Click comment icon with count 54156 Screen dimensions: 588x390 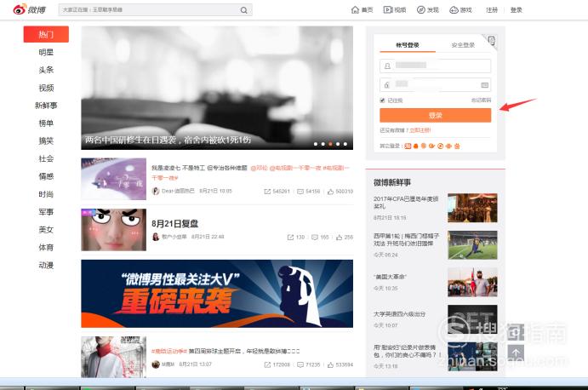300,192
